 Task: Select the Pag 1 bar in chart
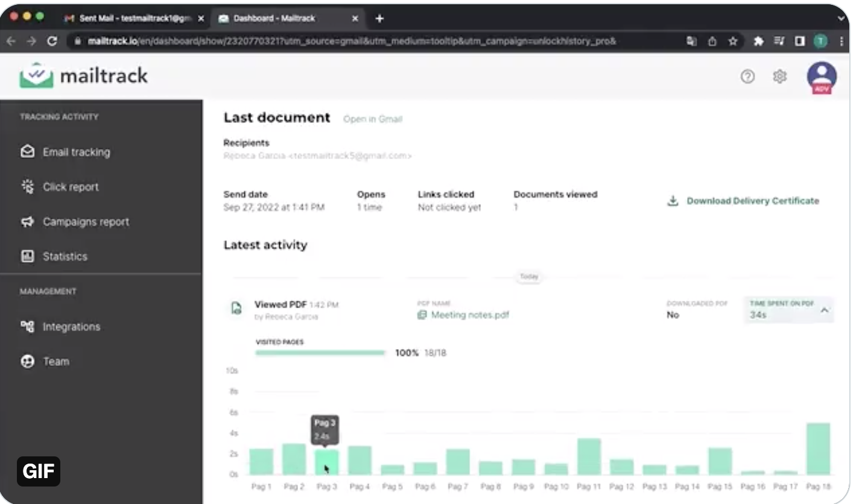(261, 461)
